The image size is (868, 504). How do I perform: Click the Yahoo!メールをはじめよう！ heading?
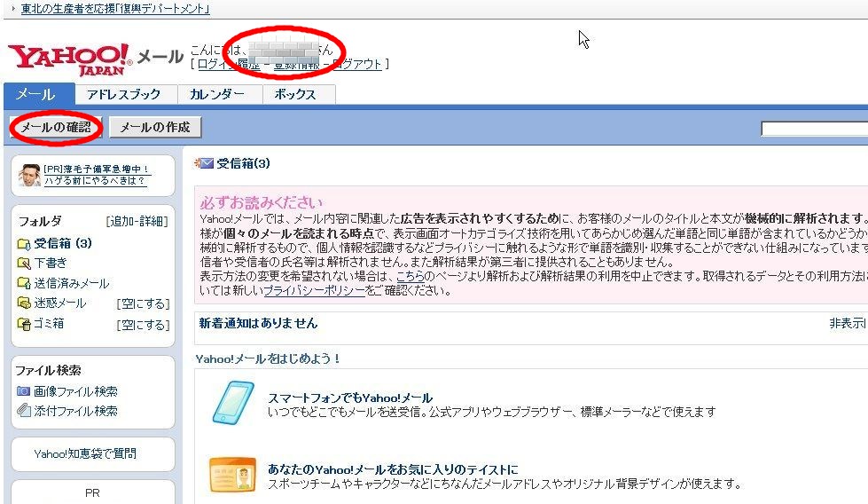[x=268, y=358]
